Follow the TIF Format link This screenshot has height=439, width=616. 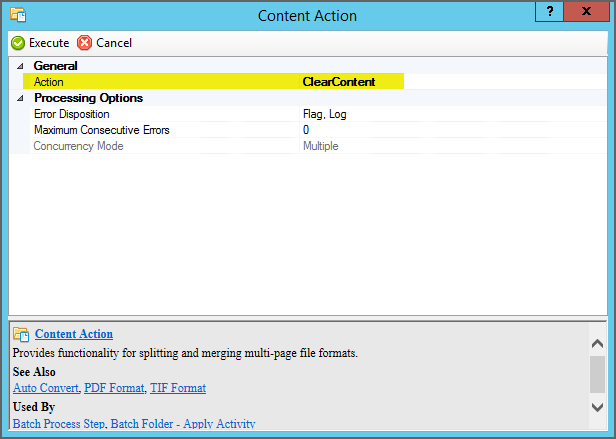(x=178, y=387)
